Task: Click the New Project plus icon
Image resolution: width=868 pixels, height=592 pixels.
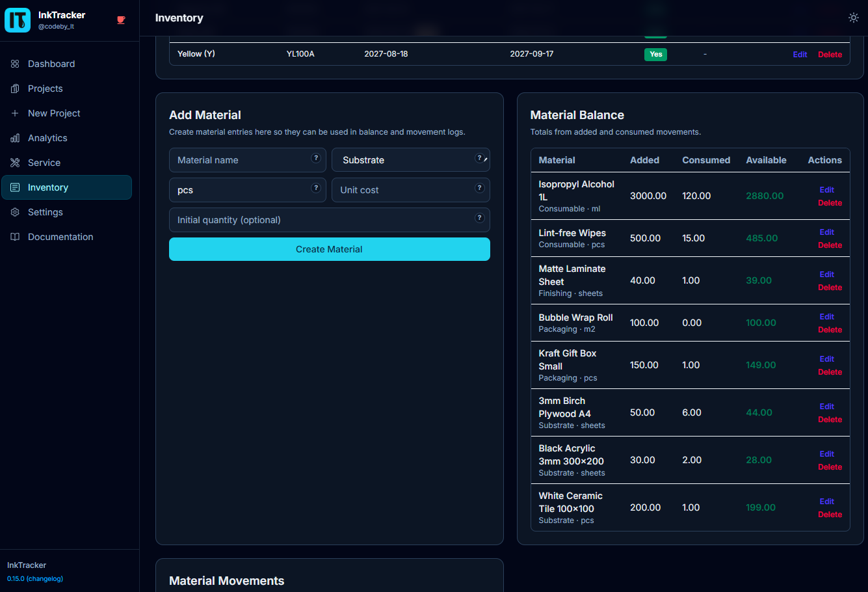Action: pos(15,113)
